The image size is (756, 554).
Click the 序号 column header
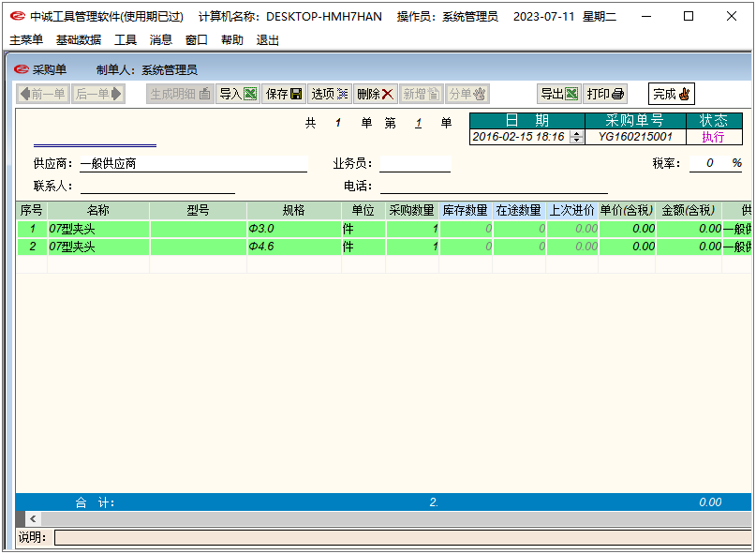tap(32, 210)
